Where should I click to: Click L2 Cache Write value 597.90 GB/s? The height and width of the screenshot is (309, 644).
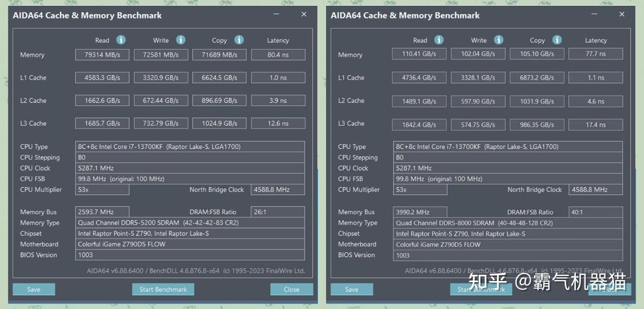(479, 101)
